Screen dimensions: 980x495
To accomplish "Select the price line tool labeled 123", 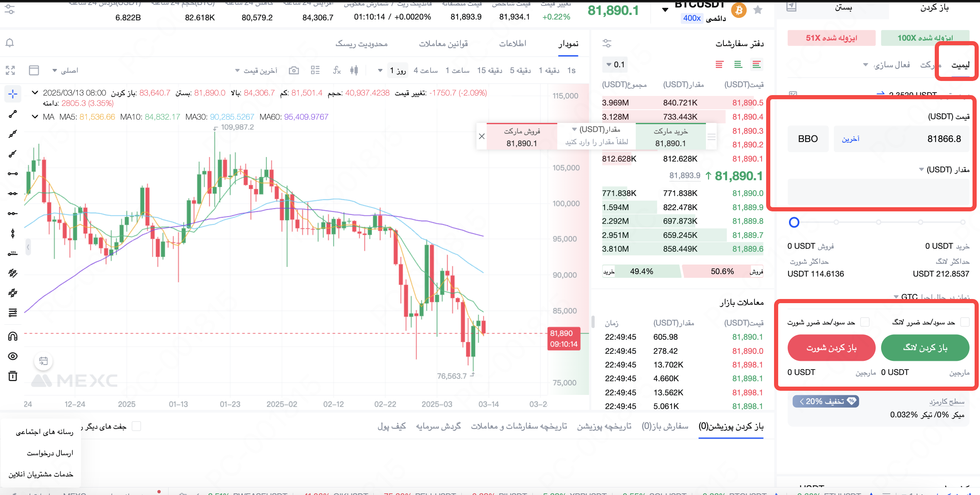I will 13,253.
